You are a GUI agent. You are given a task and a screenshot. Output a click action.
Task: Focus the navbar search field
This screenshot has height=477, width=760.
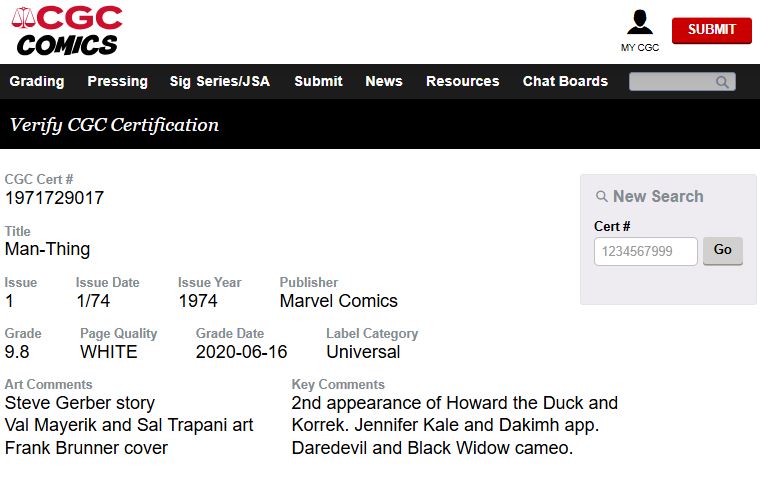[x=672, y=82]
